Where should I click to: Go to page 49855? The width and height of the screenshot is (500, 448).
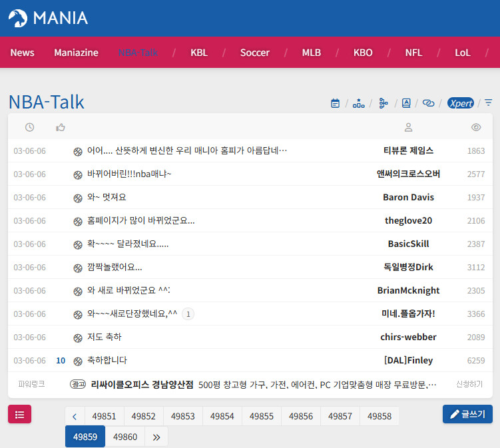[262, 417]
